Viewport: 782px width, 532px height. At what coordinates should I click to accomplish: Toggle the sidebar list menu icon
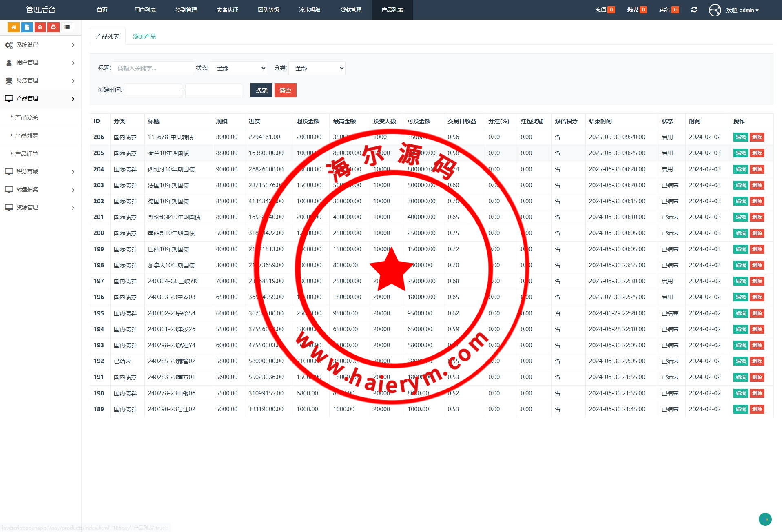(x=67, y=27)
